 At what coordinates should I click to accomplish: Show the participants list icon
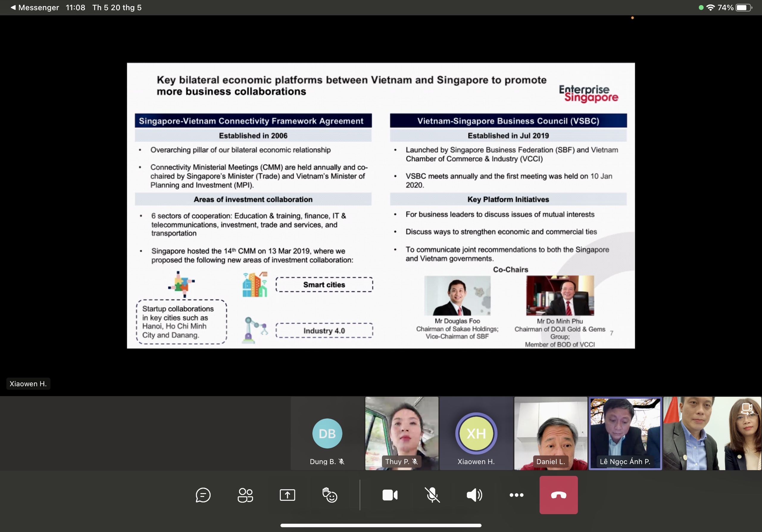245,495
